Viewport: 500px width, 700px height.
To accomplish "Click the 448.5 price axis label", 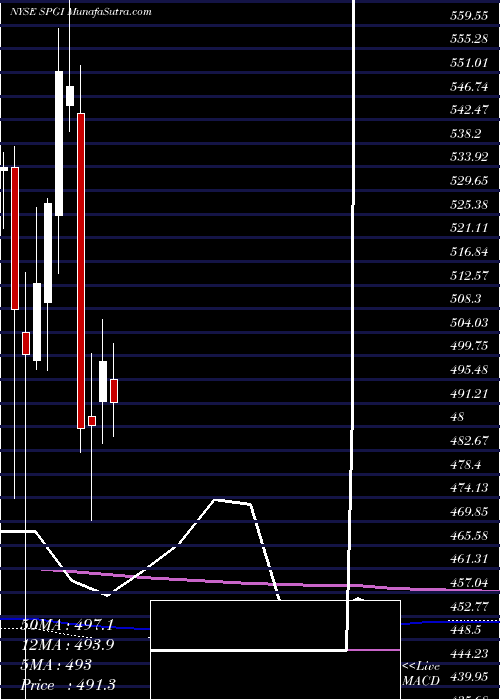I will click(x=465, y=630).
